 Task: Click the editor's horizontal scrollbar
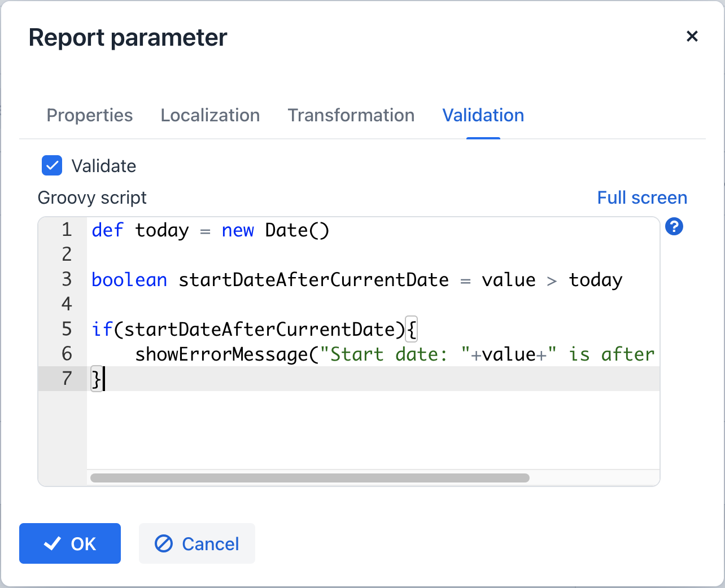(309, 478)
